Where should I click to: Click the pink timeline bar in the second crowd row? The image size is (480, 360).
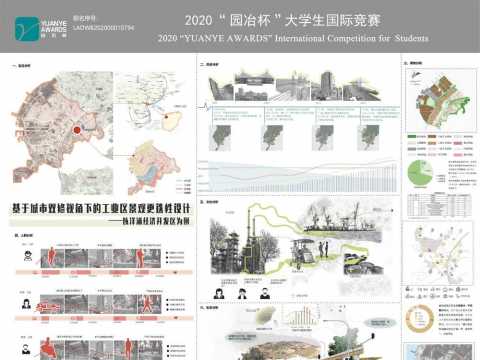pyautogui.click(x=104, y=318)
